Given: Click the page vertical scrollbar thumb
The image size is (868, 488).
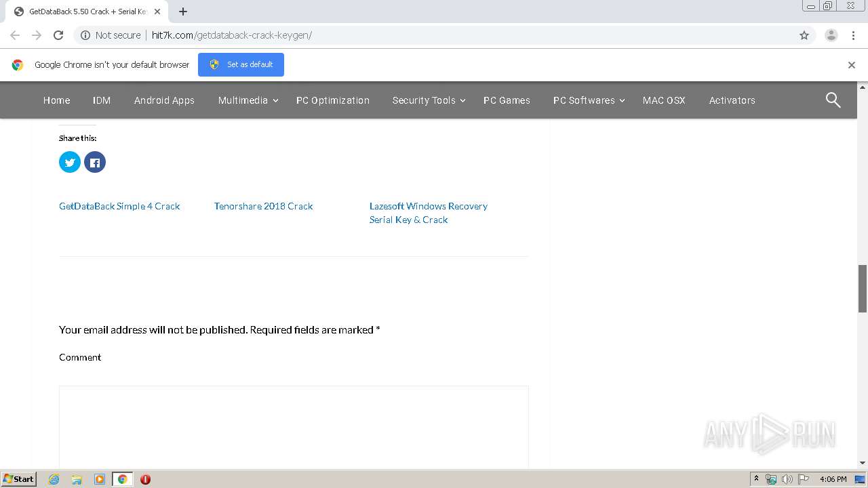Looking at the screenshot, I should click(x=863, y=289).
